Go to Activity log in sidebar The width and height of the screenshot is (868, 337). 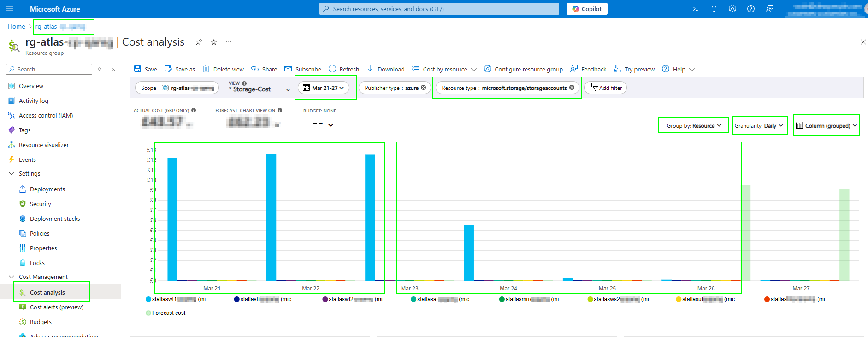pyautogui.click(x=33, y=101)
